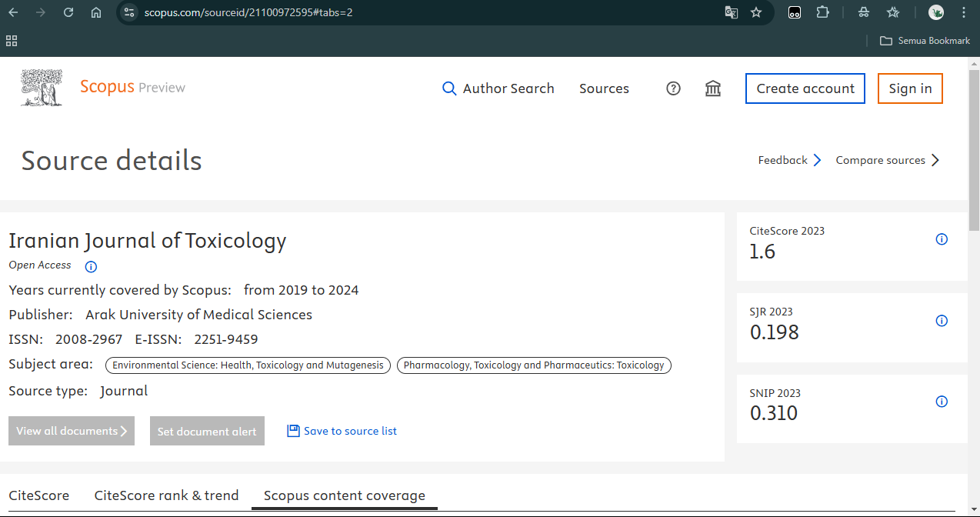Open Chrome three-dot menu
Image resolution: width=980 pixels, height=517 pixels.
click(964, 12)
